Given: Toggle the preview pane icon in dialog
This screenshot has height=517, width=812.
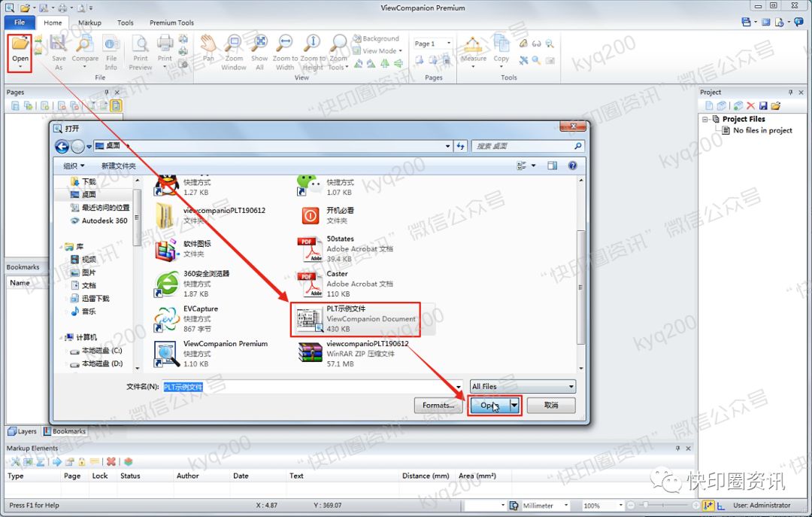Looking at the screenshot, I should 552,166.
